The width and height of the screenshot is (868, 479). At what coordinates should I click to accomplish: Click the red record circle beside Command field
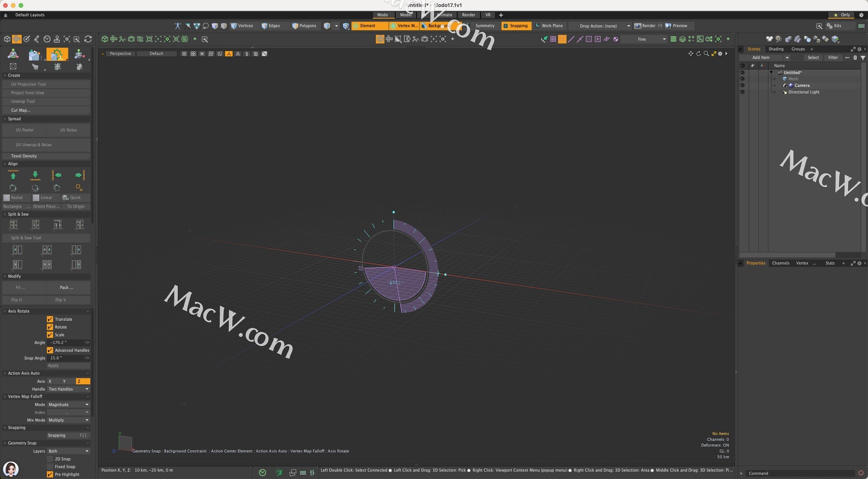pyautogui.click(x=861, y=473)
